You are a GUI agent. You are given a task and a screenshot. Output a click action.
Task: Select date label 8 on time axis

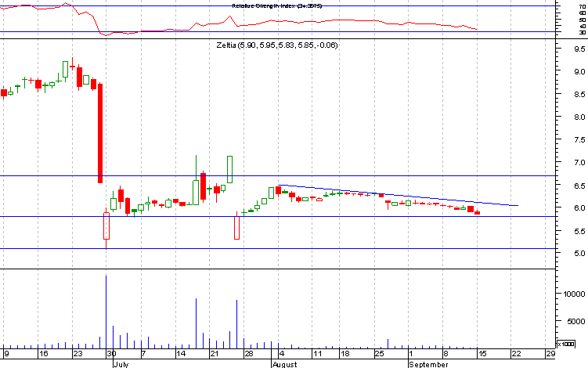tap(446, 354)
